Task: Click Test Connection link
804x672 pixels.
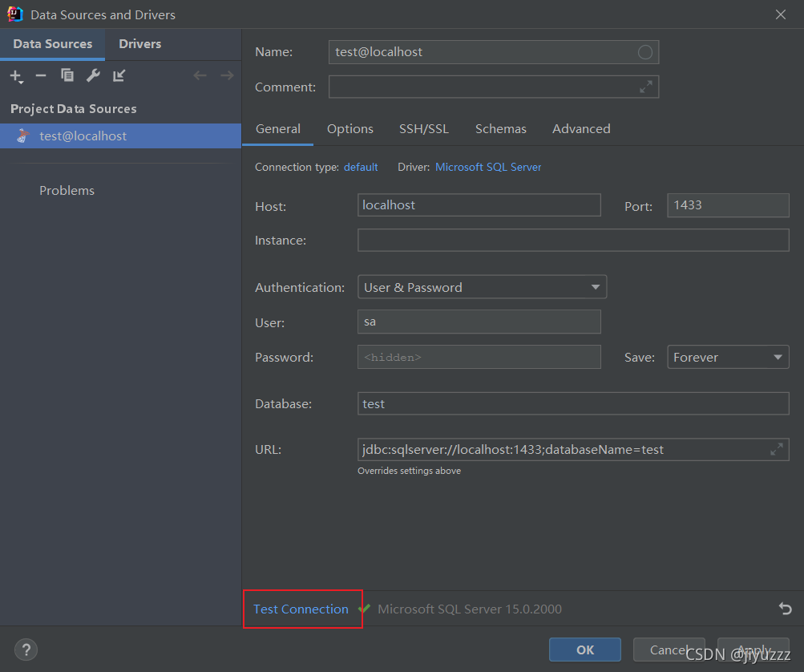Action: 301,609
